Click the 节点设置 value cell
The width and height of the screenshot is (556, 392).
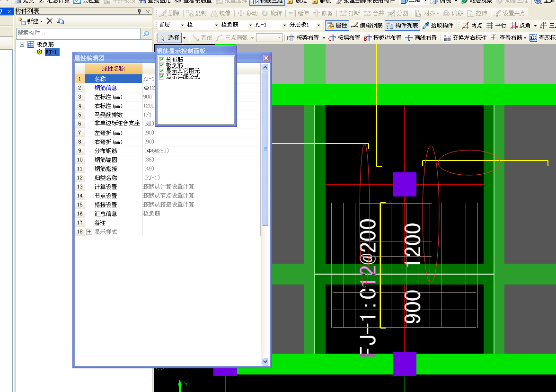(x=201, y=196)
